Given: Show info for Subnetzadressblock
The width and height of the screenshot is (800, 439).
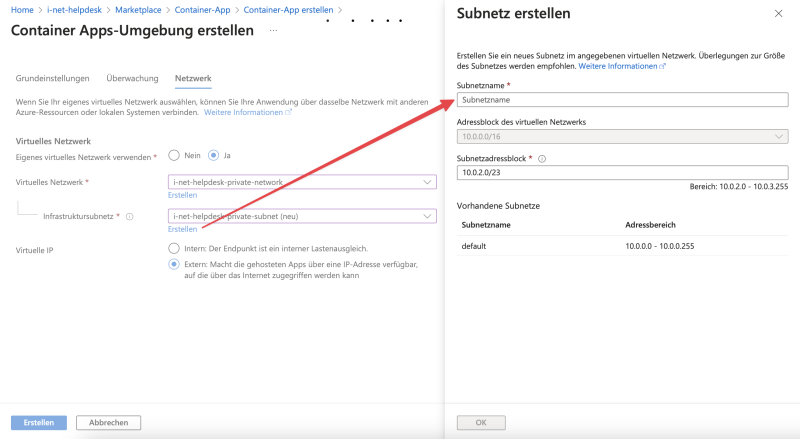Looking at the screenshot, I should coord(542,159).
